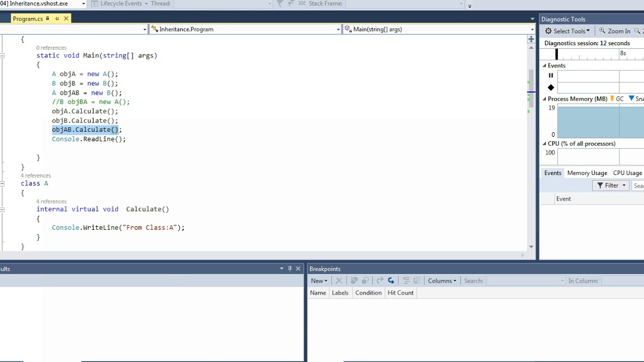Switch to the Events tab
644x362 pixels.
point(552,173)
